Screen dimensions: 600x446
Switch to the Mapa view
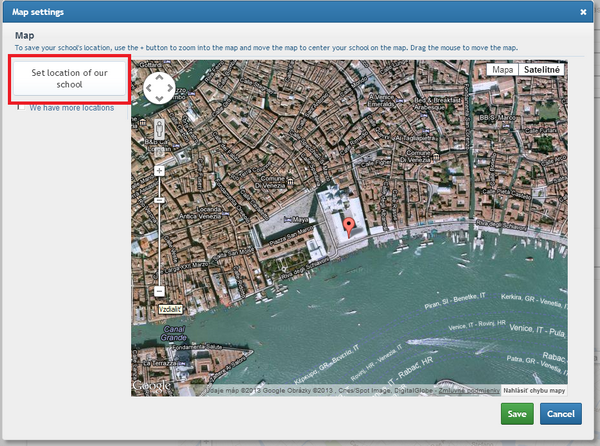point(502,70)
